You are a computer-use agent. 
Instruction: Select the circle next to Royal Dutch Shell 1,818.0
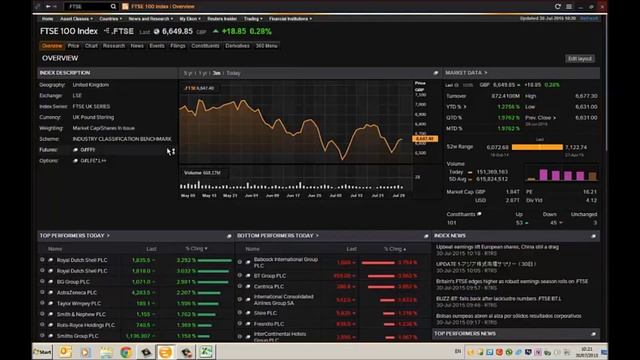point(42,270)
